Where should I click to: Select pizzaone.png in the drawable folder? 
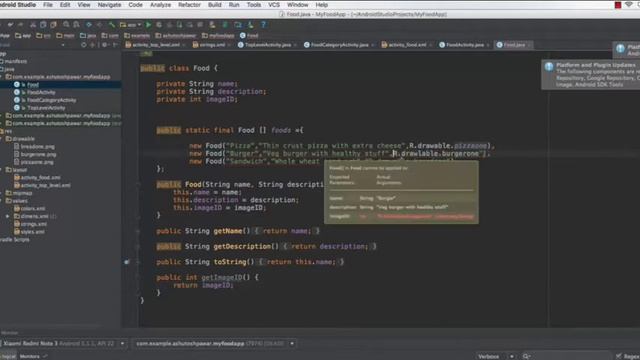(x=37, y=162)
